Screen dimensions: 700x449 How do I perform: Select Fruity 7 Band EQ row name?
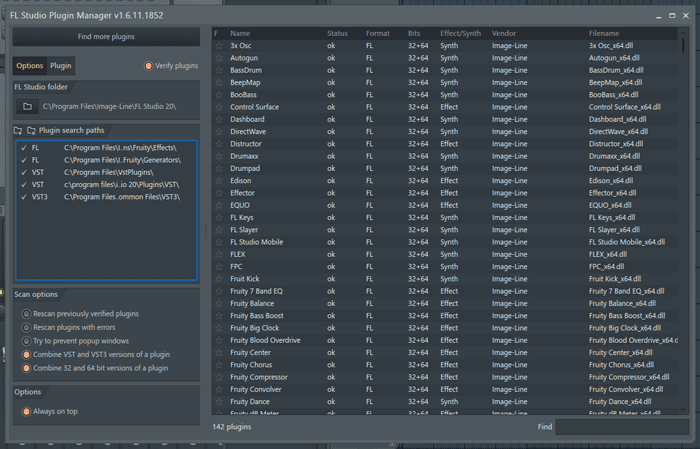tap(256, 291)
